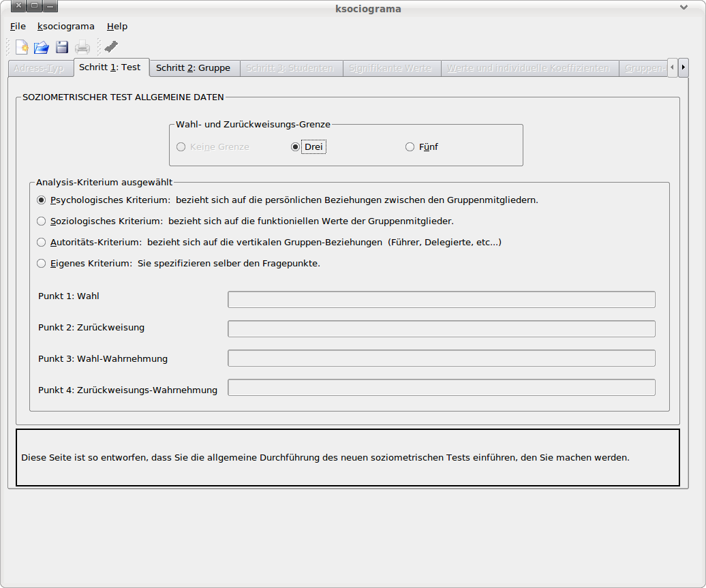
Task: Create a new file via toolbar icon
Action: (x=22, y=47)
